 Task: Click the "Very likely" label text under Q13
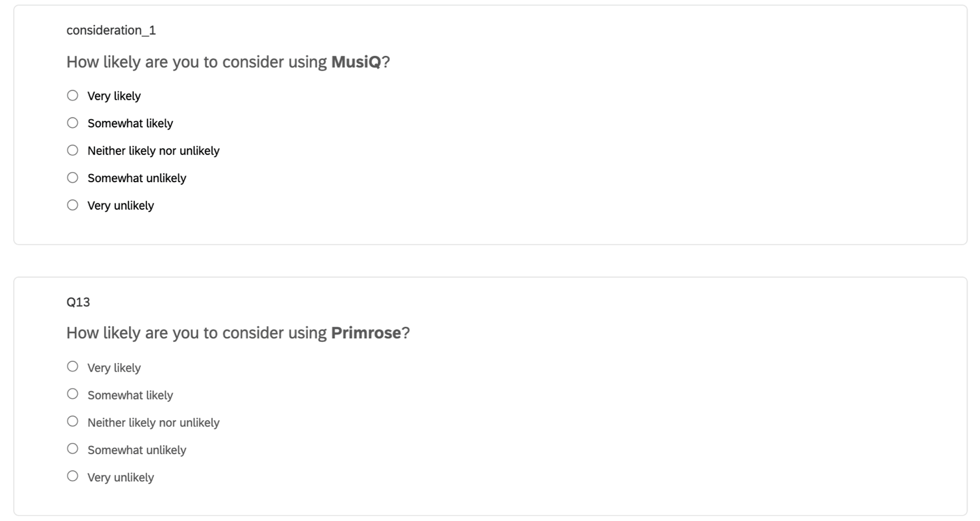114,367
